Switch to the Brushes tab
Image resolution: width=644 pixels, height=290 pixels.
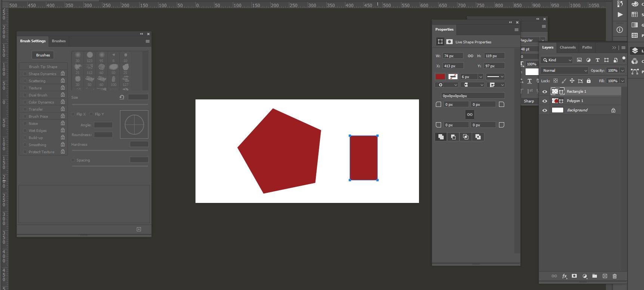[59, 41]
